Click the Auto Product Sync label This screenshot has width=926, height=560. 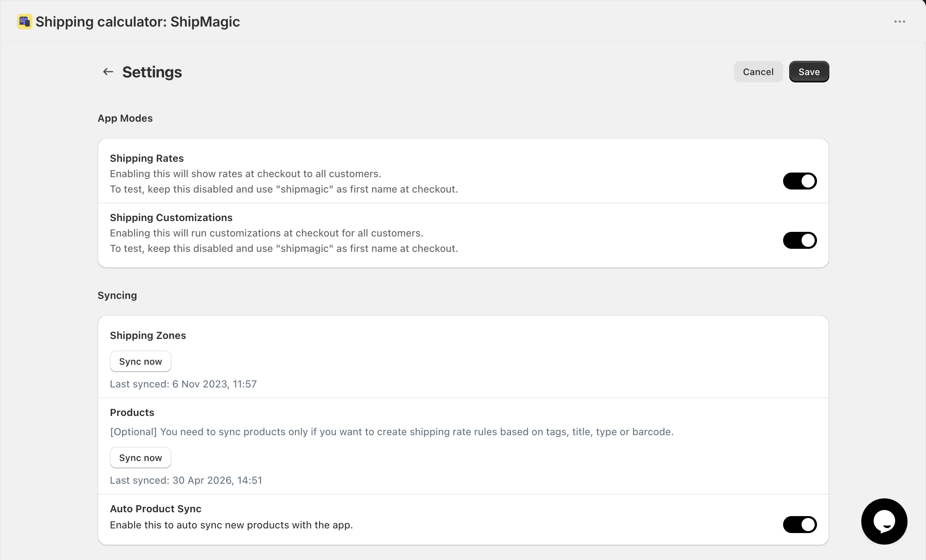(156, 509)
